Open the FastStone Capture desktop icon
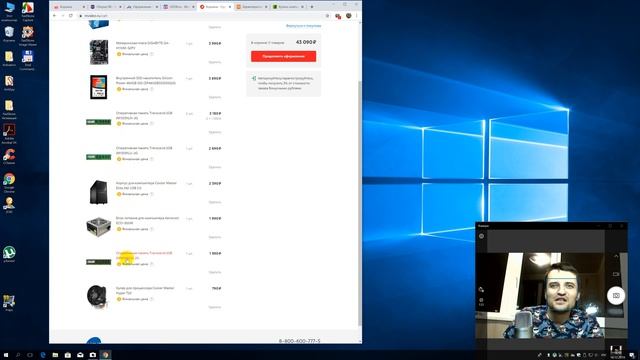This screenshot has width=640, height=360. 28,11
